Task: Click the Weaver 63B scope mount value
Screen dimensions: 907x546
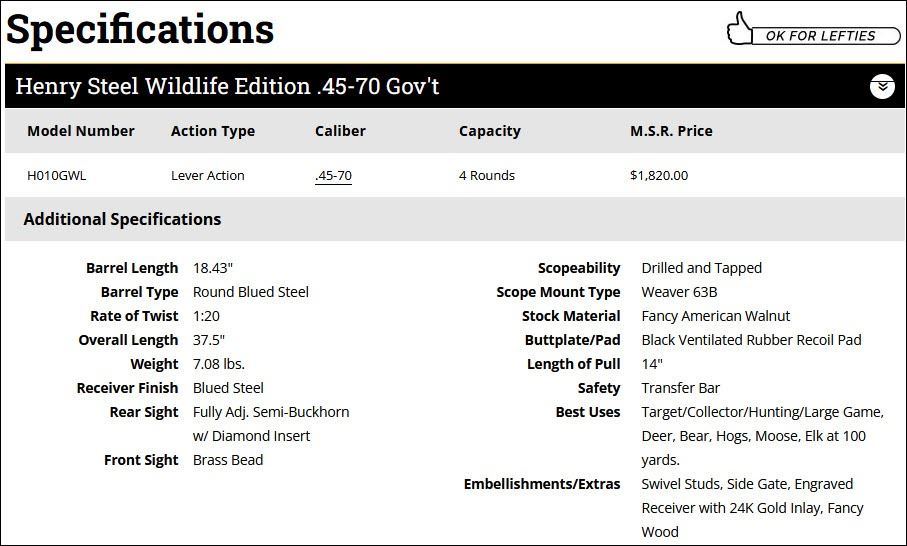Action: tap(680, 292)
